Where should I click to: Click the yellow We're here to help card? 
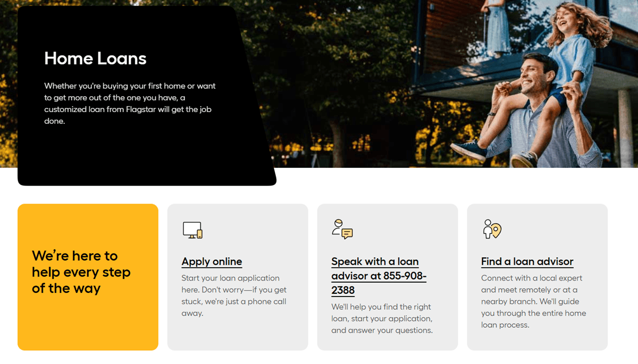click(x=88, y=277)
